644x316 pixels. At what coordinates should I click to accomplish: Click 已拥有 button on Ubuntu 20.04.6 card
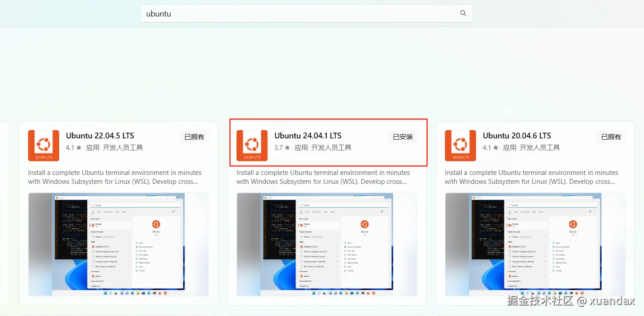point(611,137)
